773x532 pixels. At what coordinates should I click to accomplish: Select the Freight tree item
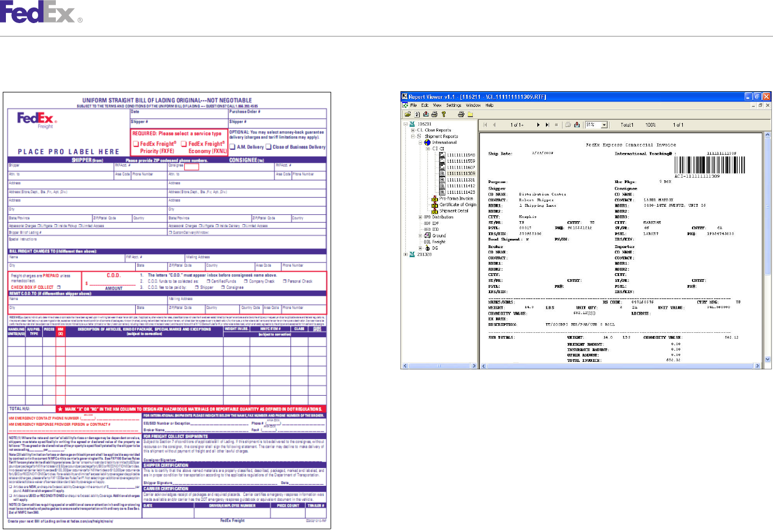[x=439, y=242]
